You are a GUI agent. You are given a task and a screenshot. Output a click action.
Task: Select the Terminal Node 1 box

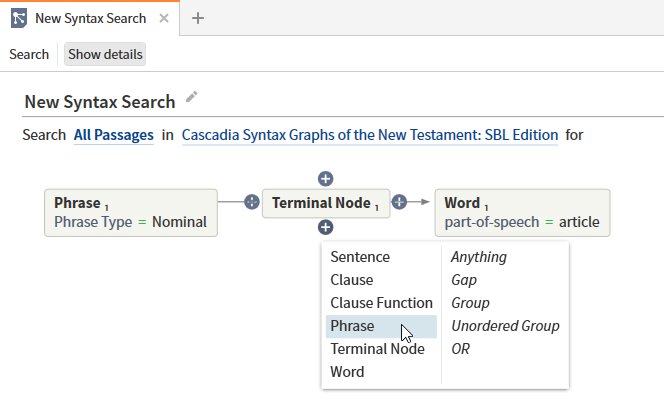(326, 203)
